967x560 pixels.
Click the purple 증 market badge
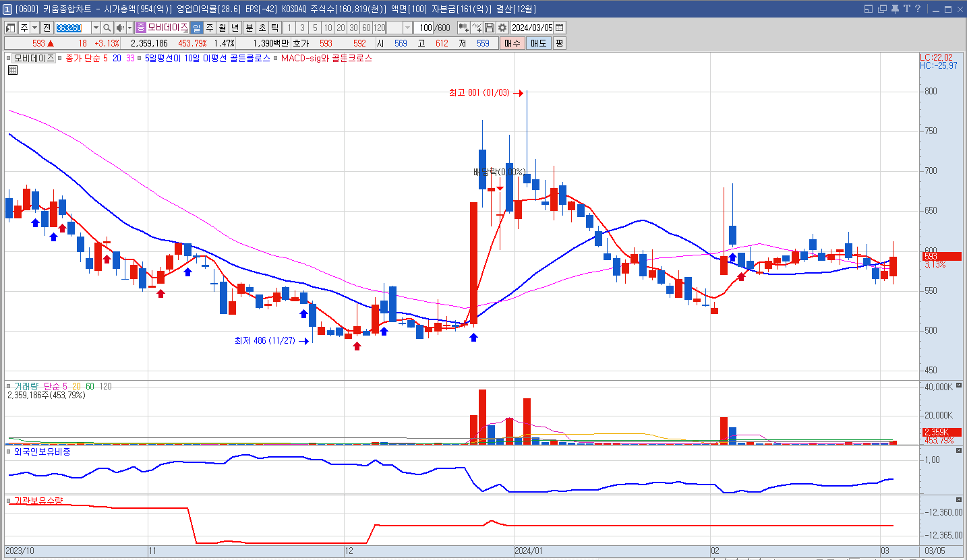[x=140, y=28]
